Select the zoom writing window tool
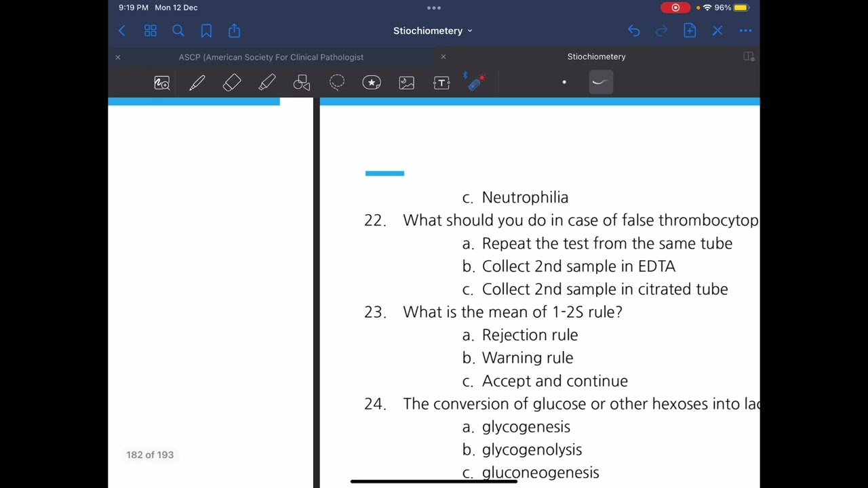 (x=162, y=83)
